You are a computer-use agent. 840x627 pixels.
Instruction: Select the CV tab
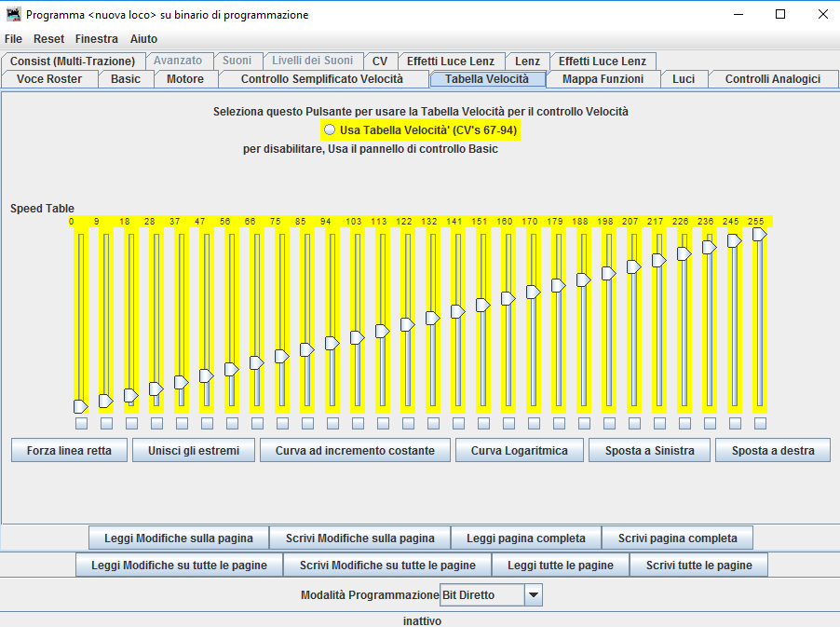click(379, 61)
